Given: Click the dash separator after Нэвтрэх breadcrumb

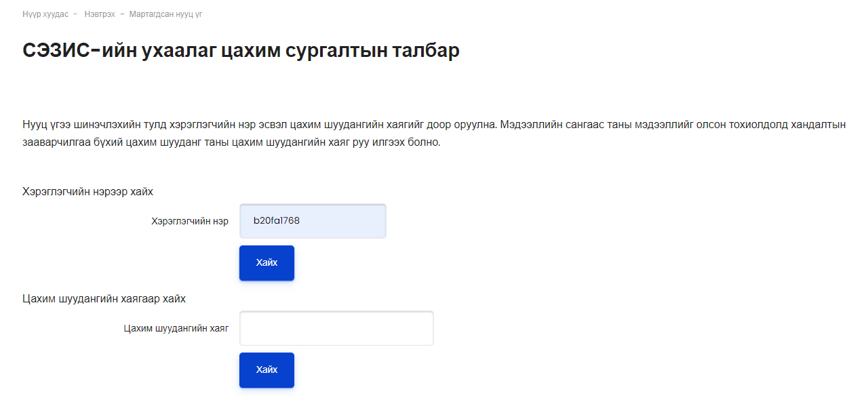Looking at the screenshot, I should pyautogui.click(x=122, y=14).
